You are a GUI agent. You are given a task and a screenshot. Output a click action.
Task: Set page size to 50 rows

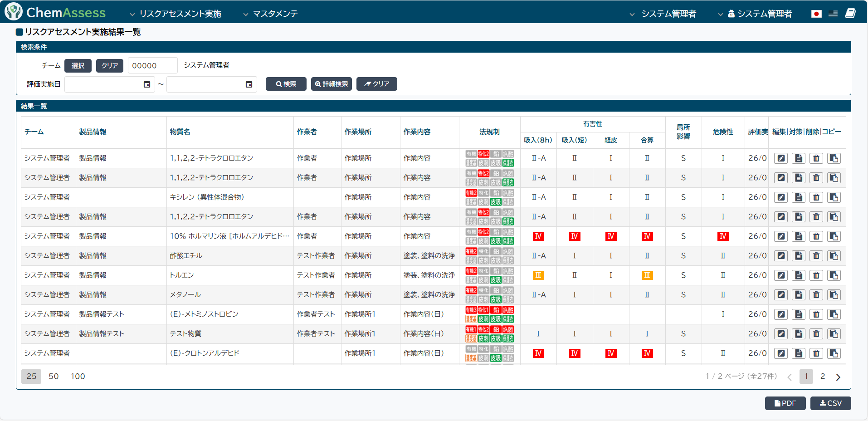point(54,376)
